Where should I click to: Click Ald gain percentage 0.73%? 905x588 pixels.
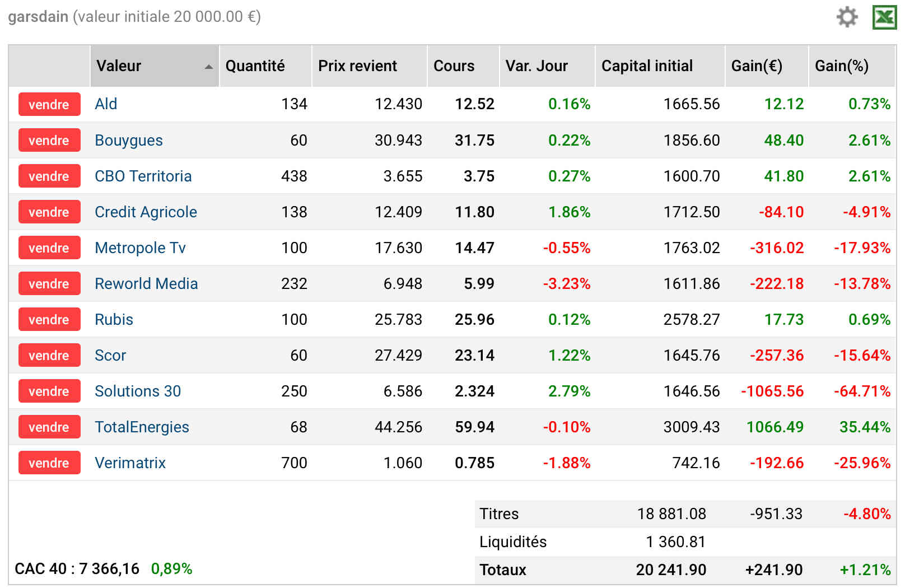coord(869,104)
